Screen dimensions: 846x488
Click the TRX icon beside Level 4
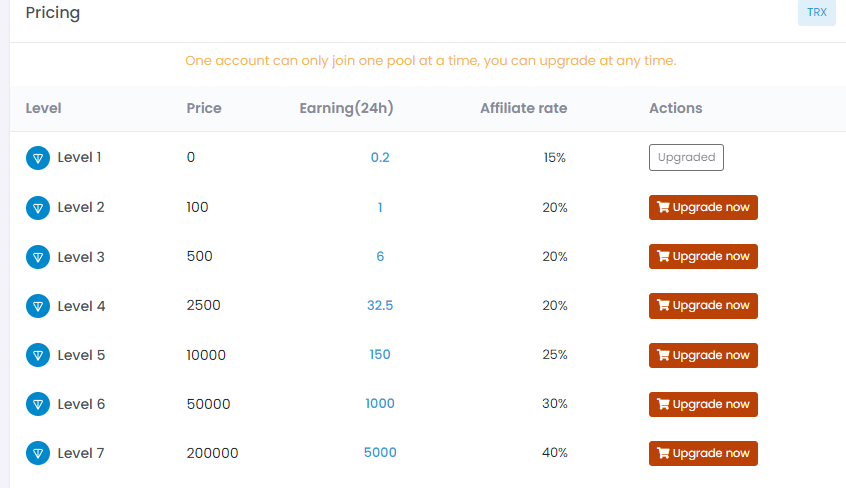coord(38,306)
